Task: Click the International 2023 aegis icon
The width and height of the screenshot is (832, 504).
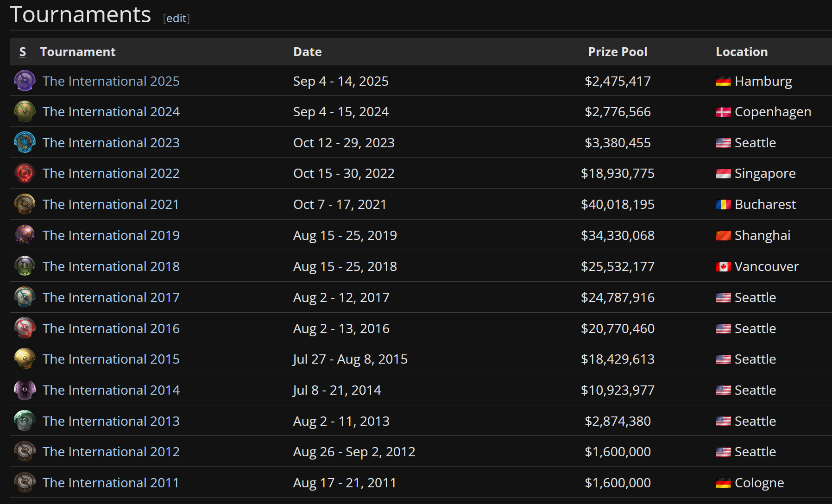Action: [x=25, y=143]
